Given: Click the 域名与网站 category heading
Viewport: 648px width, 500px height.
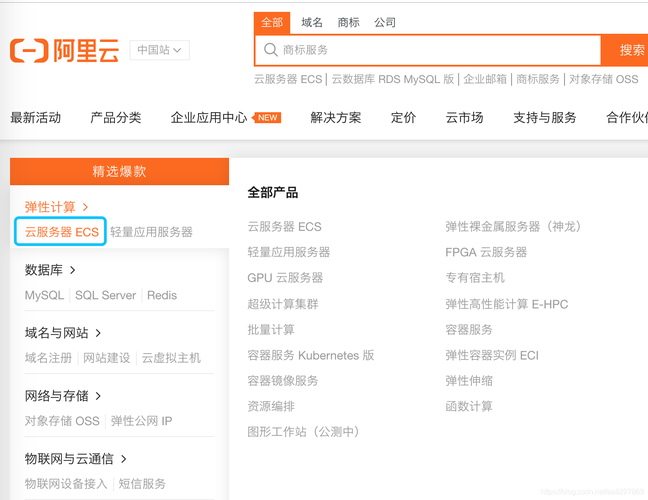Looking at the screenshot, I should (x=57, y=333).
